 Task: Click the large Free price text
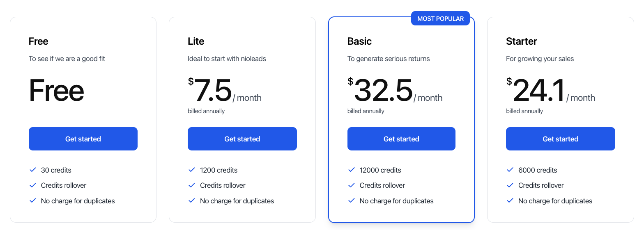(56, 91)
